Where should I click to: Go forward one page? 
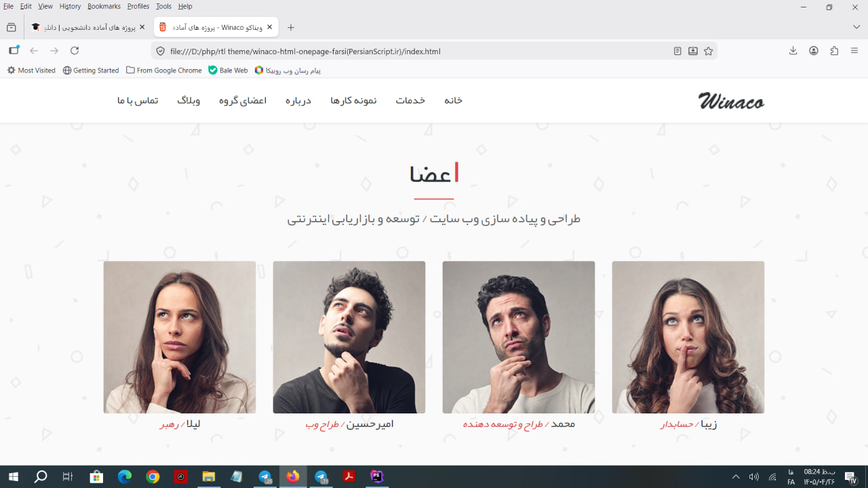pos(54,51)
